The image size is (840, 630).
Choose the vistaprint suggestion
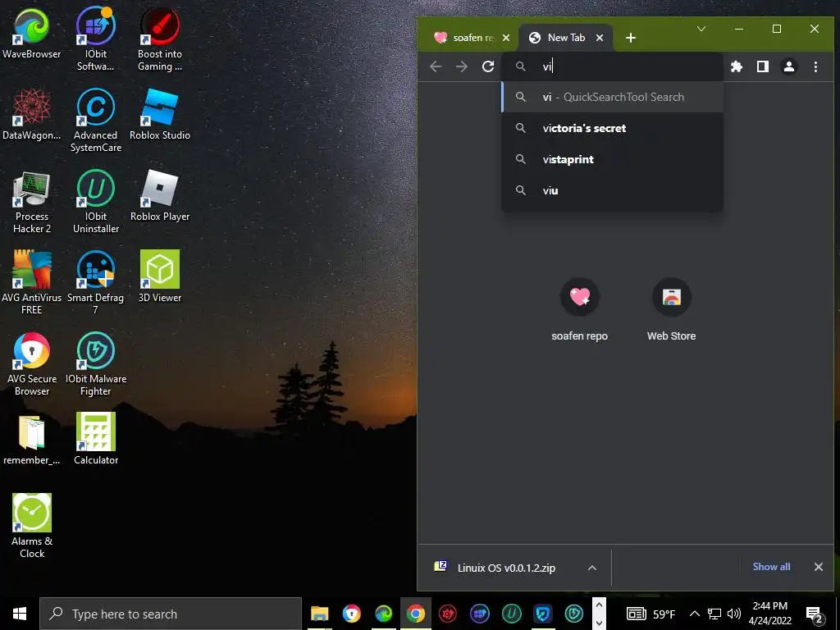tap(612, 159)
